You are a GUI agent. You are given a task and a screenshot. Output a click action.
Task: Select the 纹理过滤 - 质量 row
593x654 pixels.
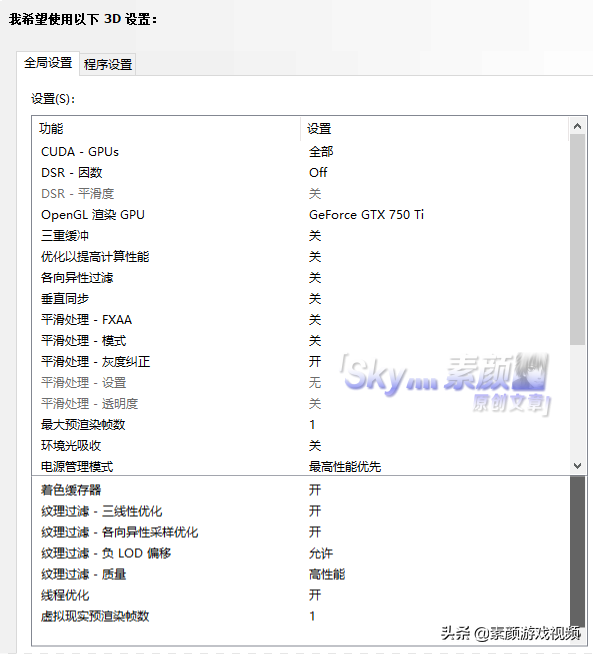coord(301,574)
